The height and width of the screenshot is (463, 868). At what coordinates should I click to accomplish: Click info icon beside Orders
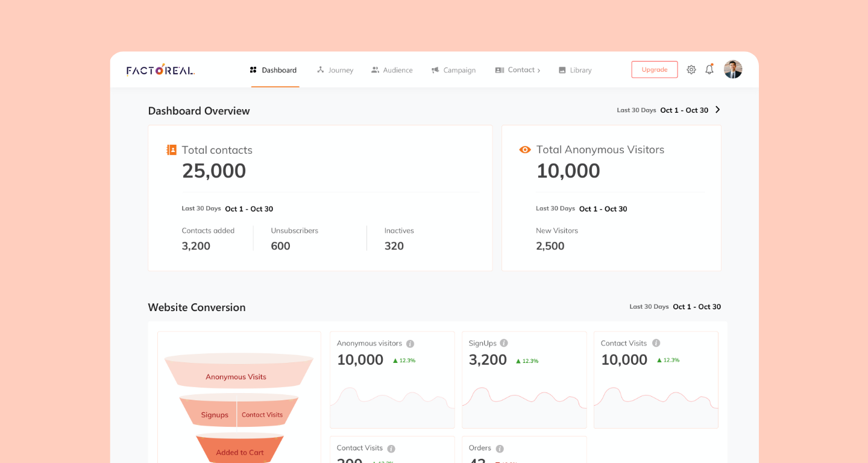500,449
